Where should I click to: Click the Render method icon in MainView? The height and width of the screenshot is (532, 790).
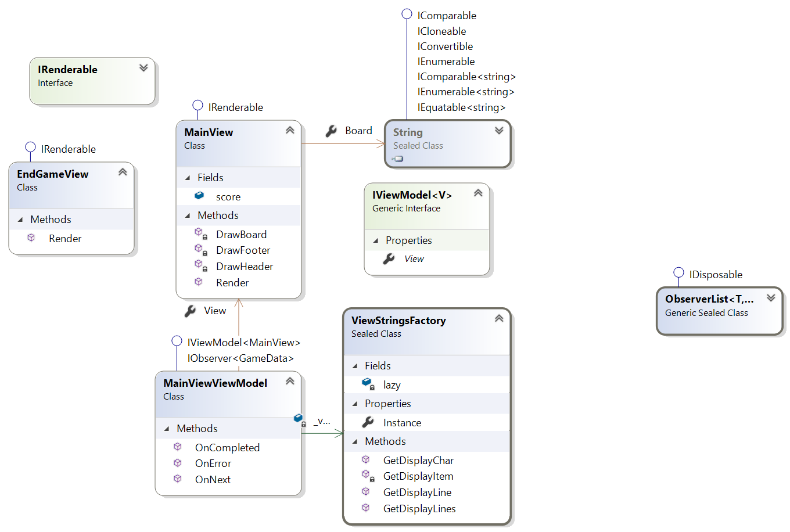[199, 282]
